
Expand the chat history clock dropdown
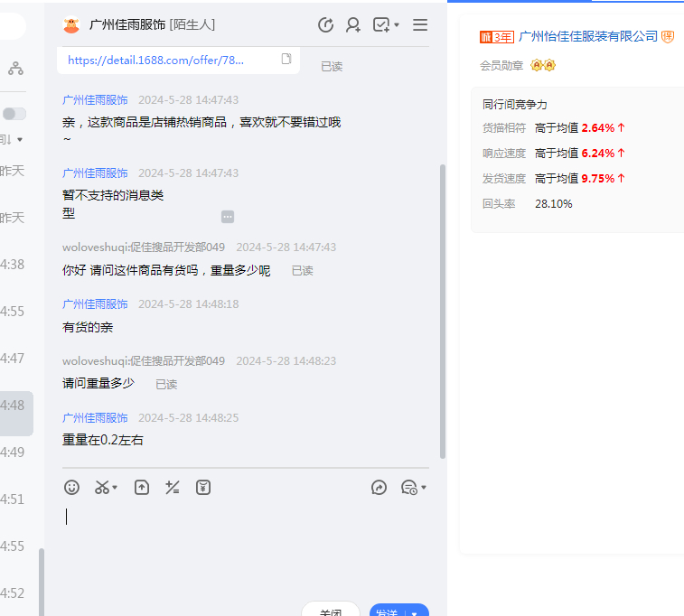[414, 488]
